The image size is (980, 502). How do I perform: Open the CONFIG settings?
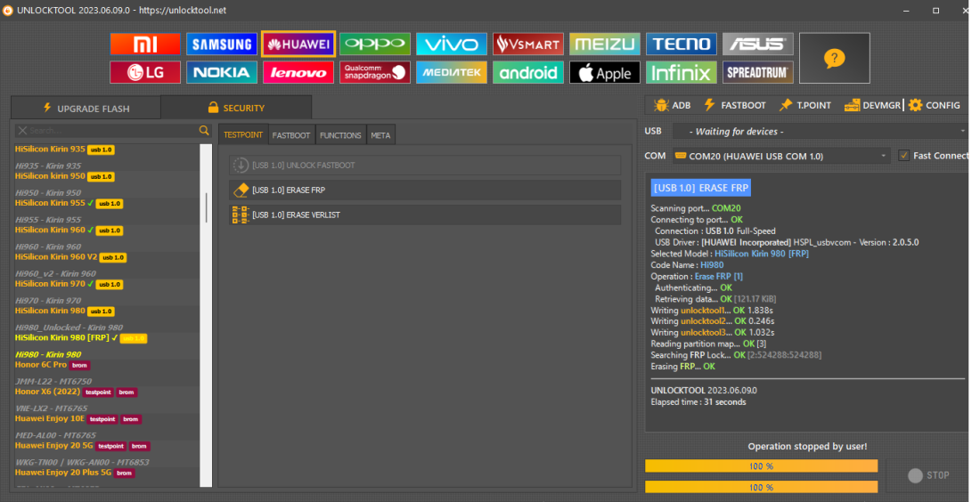click(x=935, y=106)
